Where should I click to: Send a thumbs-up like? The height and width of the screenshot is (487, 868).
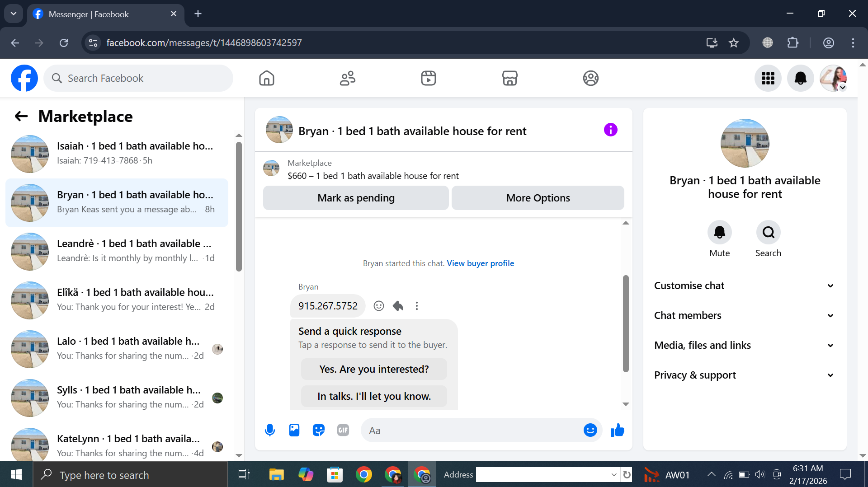(617, 430)
